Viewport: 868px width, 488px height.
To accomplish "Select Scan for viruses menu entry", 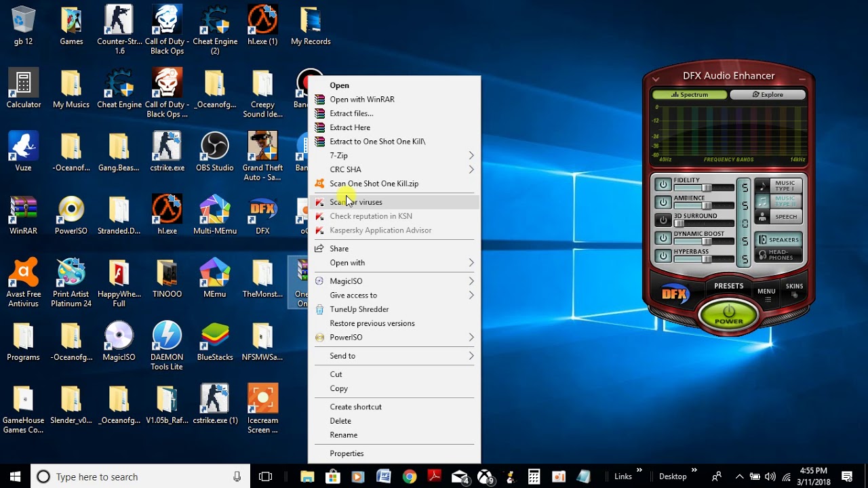I will tap(394, 202).
